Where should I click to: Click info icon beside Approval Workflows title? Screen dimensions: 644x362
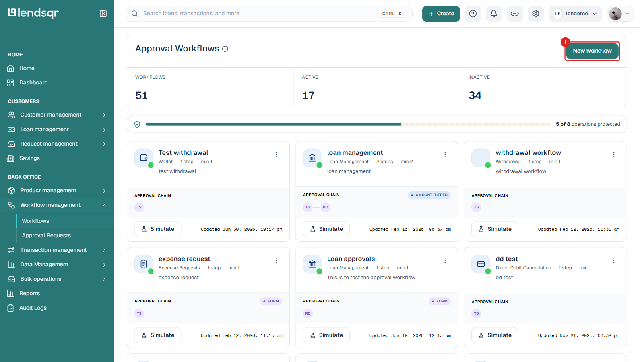[x=225, y=49]
